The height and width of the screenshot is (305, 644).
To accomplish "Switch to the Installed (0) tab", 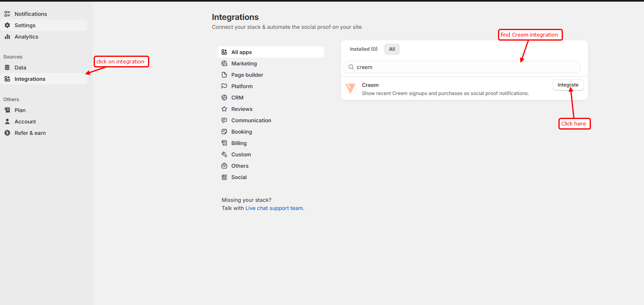I will point(363,49).
